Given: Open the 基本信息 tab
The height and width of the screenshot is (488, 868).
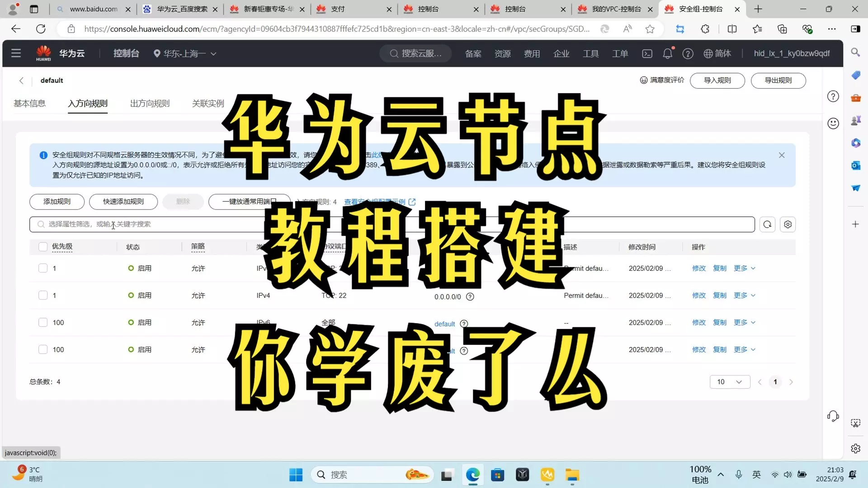Looking at the screenshot, I should coord(29,103).
